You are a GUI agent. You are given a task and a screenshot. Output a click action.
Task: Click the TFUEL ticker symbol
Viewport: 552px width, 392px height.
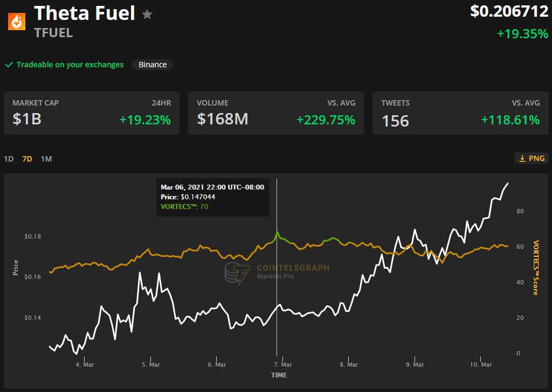tap(53, 33)
